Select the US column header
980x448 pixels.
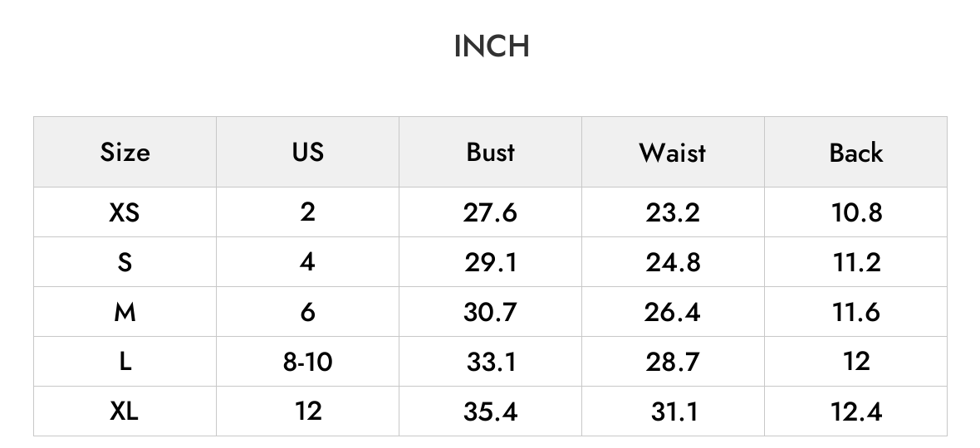[x=307, y=153]
